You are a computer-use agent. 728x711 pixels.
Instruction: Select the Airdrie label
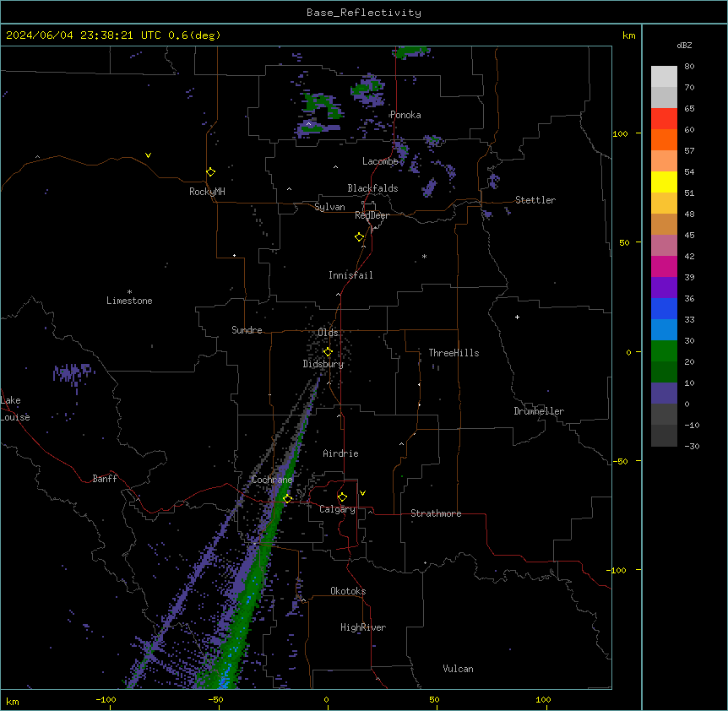340,453
